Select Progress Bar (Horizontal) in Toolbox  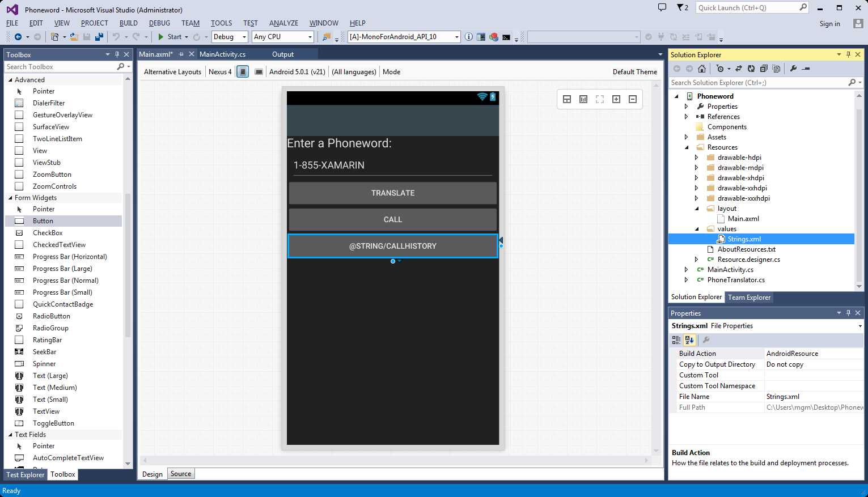pyautogui.click(x=70, y=257)
